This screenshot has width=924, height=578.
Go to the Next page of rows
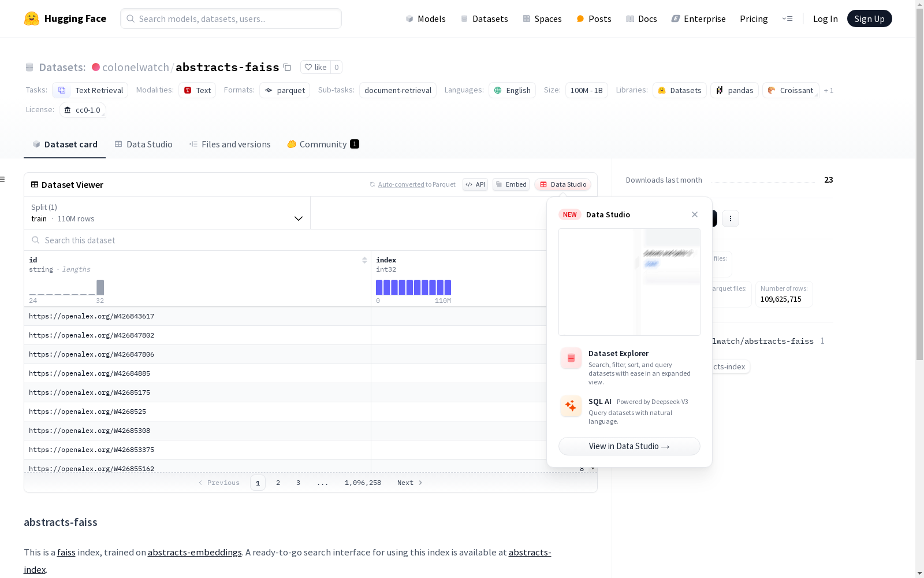click(x=410, y=483)
